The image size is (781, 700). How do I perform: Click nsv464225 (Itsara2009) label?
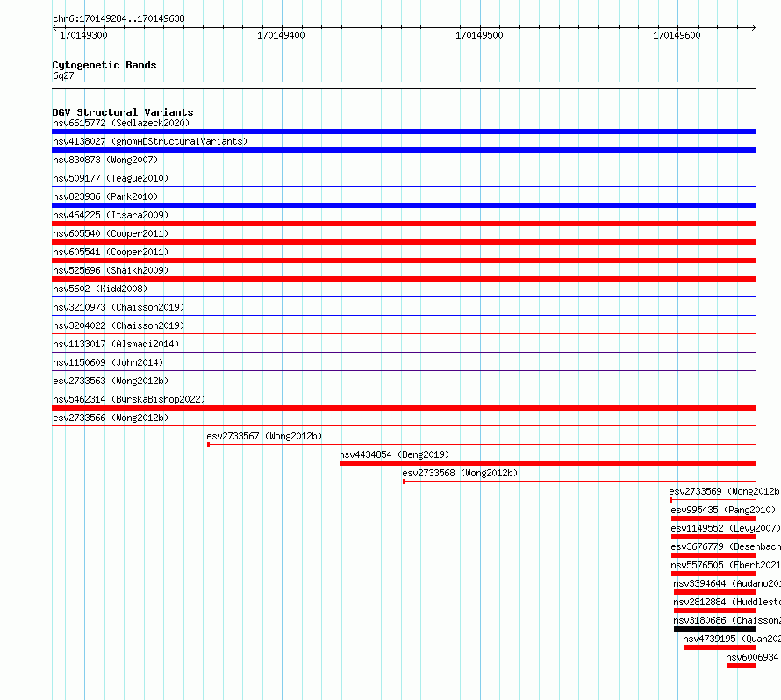pyautogui.click(x=111, y=215)
